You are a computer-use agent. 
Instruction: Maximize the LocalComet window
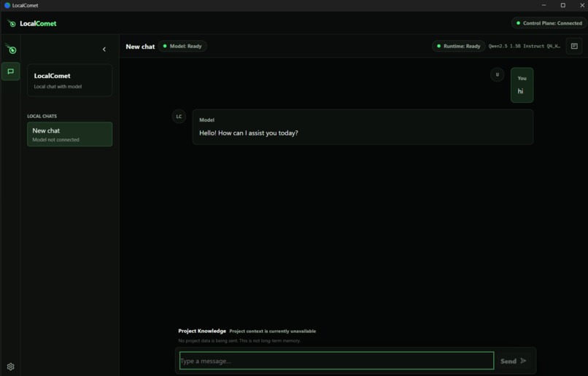[x=563, y=5]
